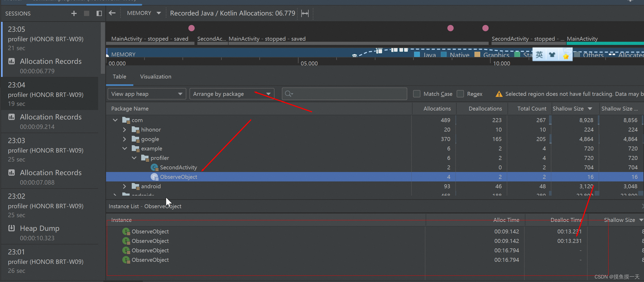Image resolution: width=644 pixels, height=282 pixels.
Task: Switch to the Visualization tab
Action: click(x=156, y=77)
